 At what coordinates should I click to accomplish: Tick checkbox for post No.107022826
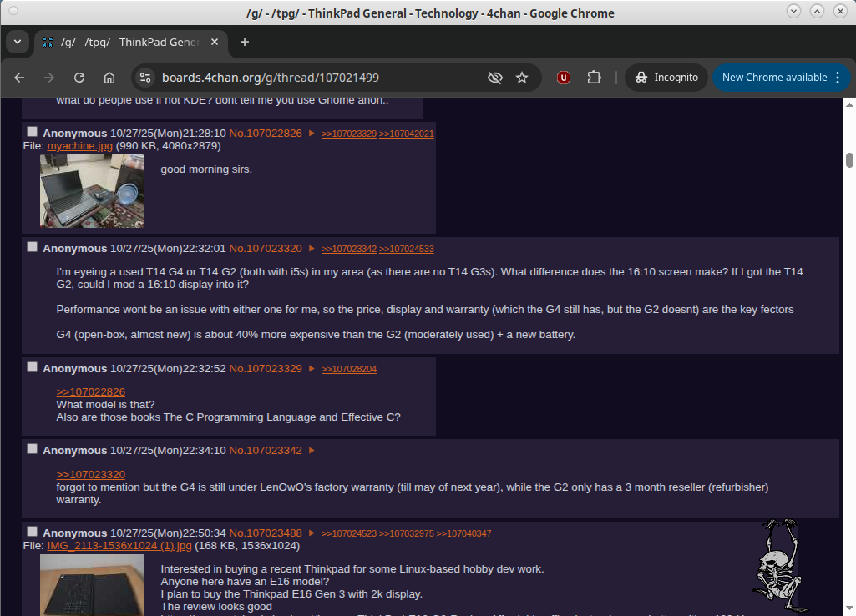(x=33, y=132)
